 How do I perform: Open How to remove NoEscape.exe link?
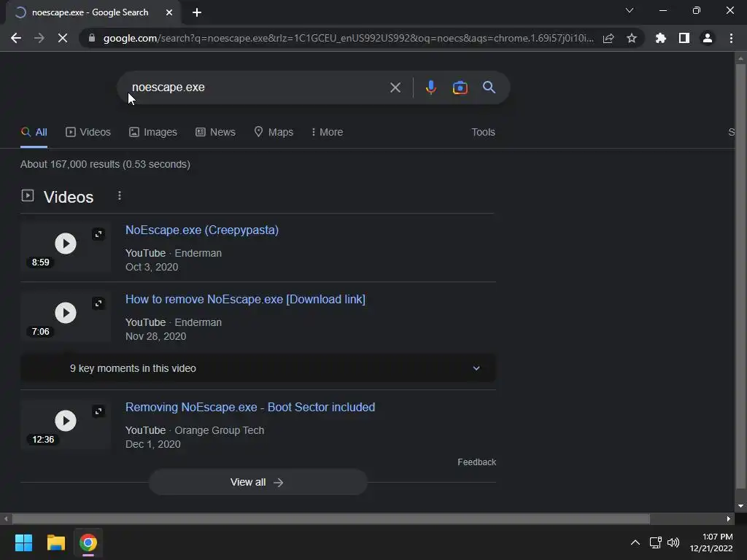(x=245, y=300)
